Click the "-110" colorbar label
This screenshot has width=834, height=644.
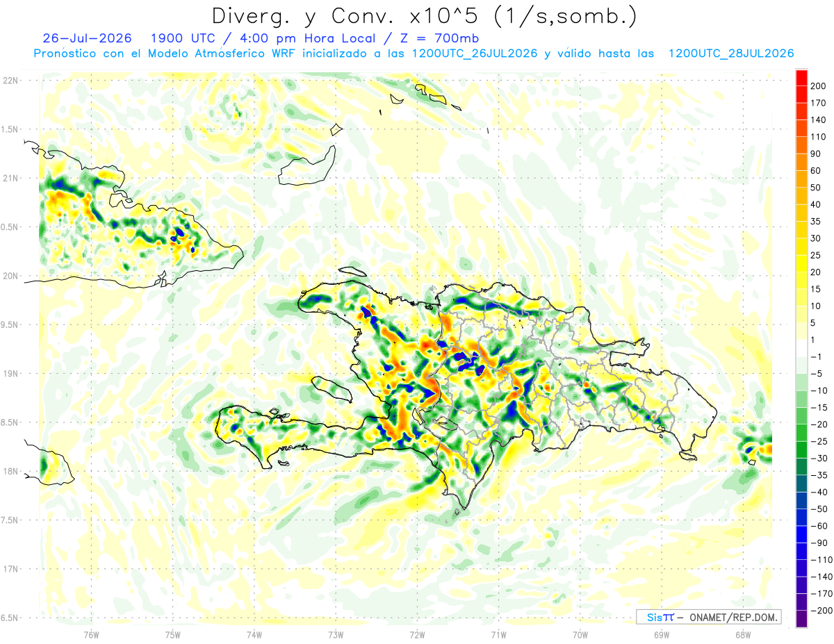[821, 559]
